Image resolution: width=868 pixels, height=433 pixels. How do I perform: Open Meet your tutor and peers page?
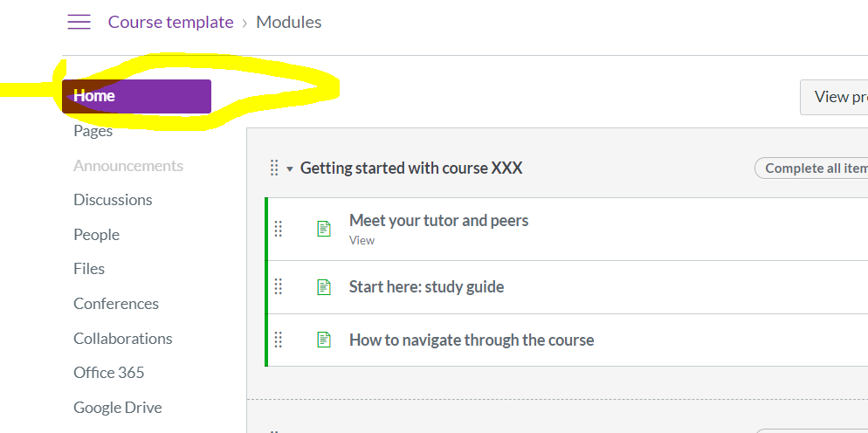[x=438, y=220]
